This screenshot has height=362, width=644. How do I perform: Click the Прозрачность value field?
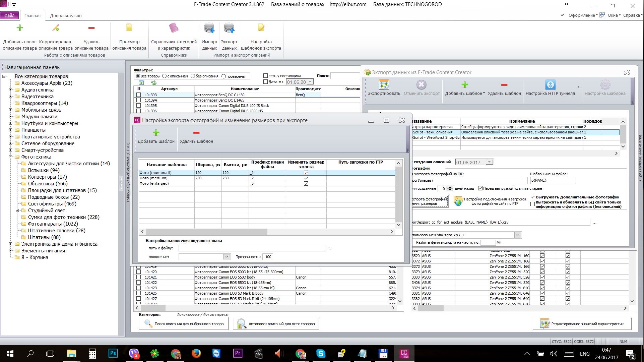pos(268,257)
